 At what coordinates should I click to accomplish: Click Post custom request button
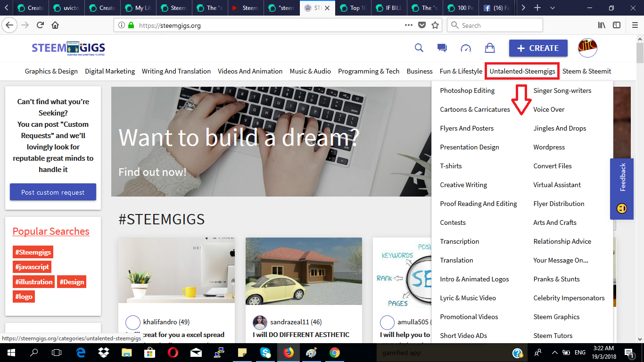(x=53, y=192)
